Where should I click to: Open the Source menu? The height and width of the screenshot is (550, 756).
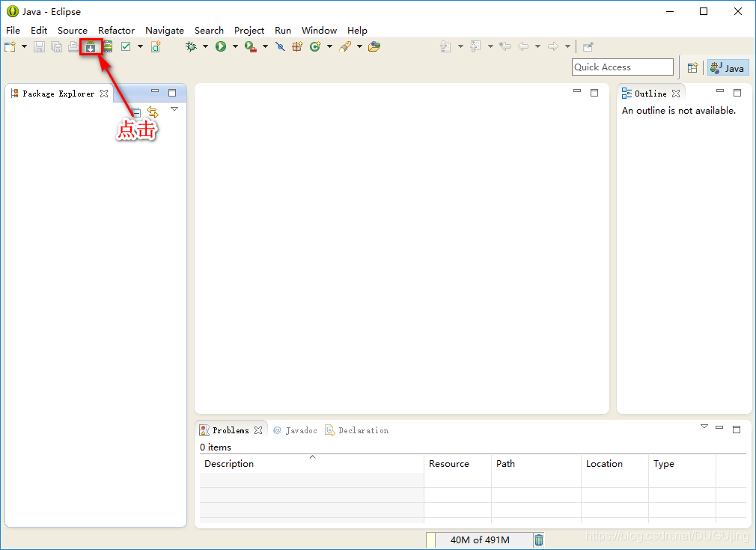point(73,31)
